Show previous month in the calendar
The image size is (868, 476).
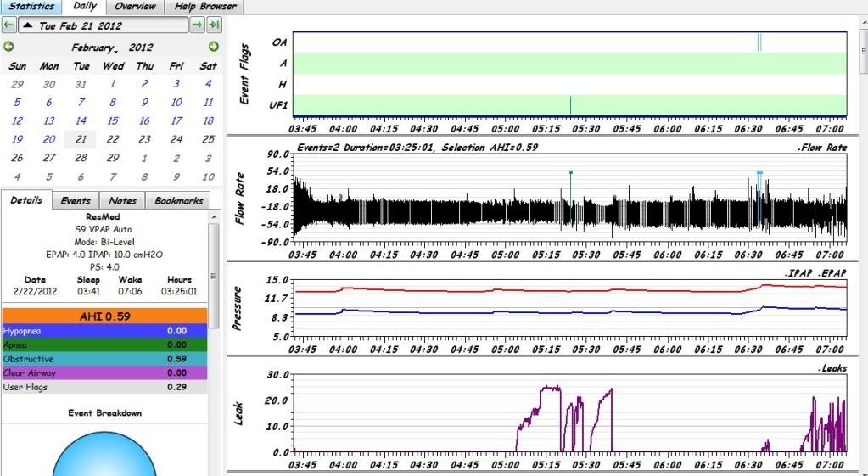[8, 47]
